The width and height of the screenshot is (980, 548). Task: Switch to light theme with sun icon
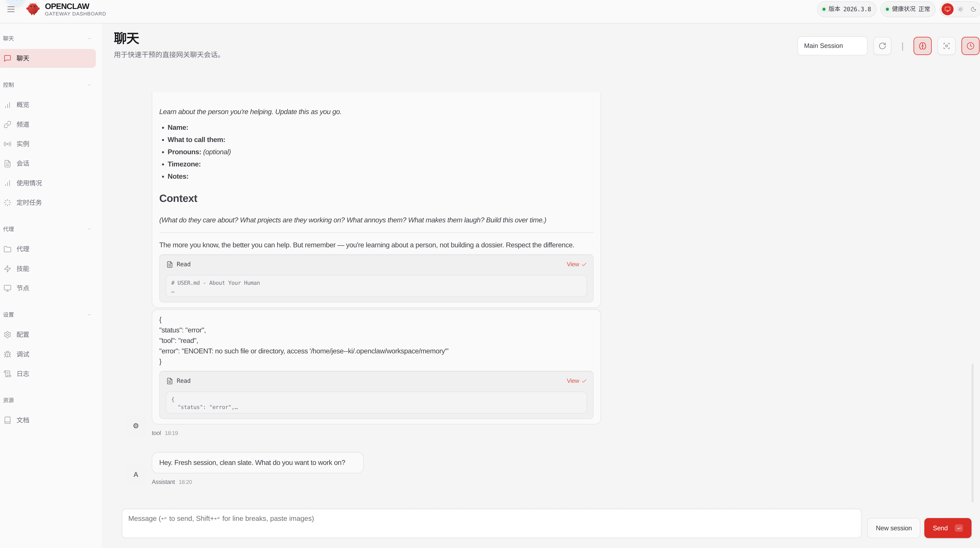961,9
